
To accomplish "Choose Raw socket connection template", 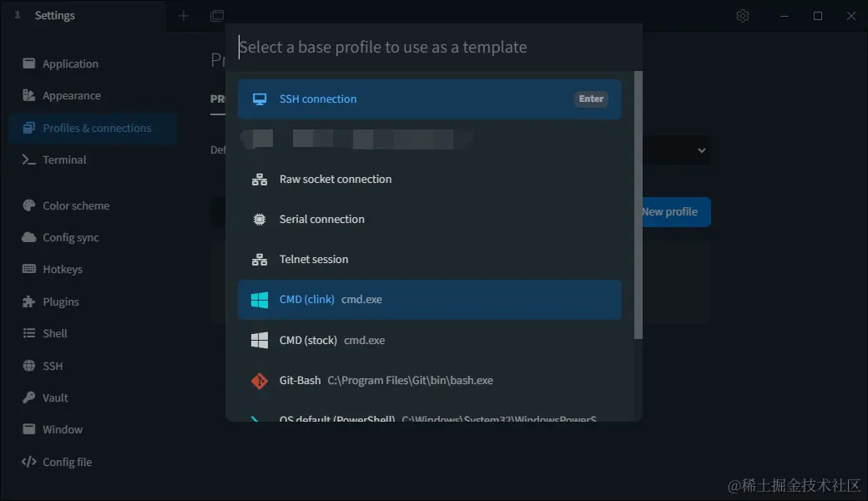I will point(430,180).
